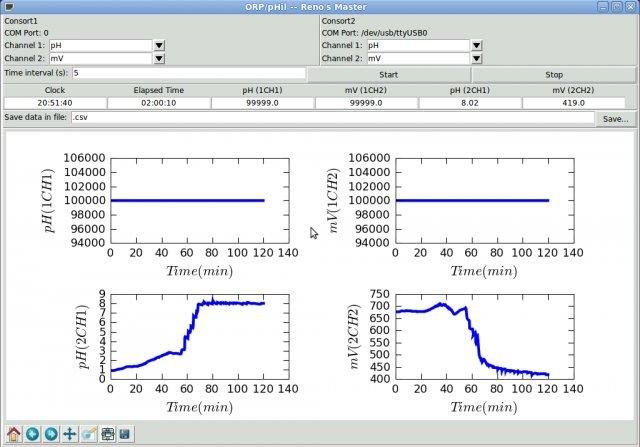Viewport: 640px width, 447px height.
Task: Open Consort2 Channel 1 pH combo box
Action: coord(418,45)
